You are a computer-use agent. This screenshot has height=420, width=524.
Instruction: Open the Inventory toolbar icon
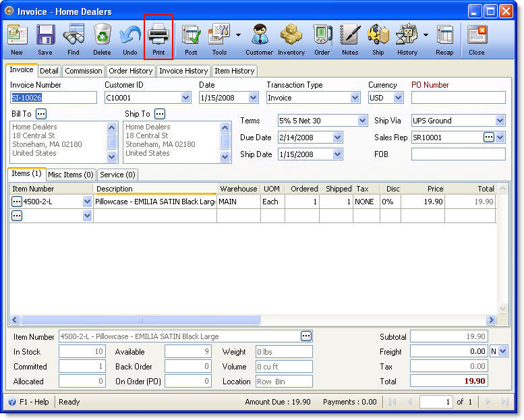(291, 38)
